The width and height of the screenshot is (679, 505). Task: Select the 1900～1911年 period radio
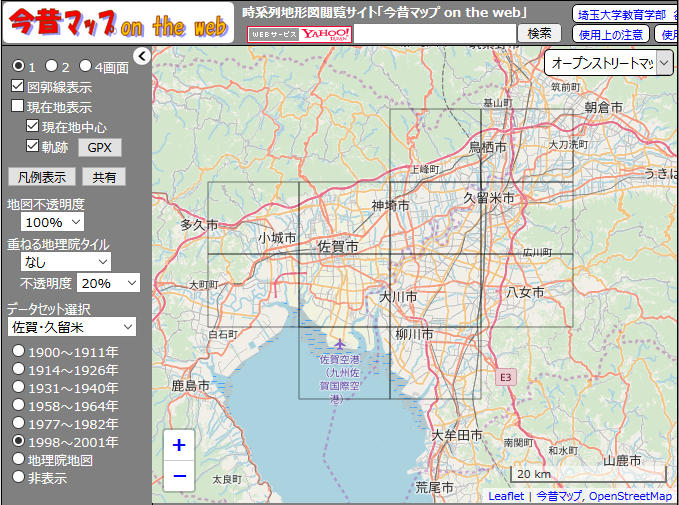tap(18, 351)
